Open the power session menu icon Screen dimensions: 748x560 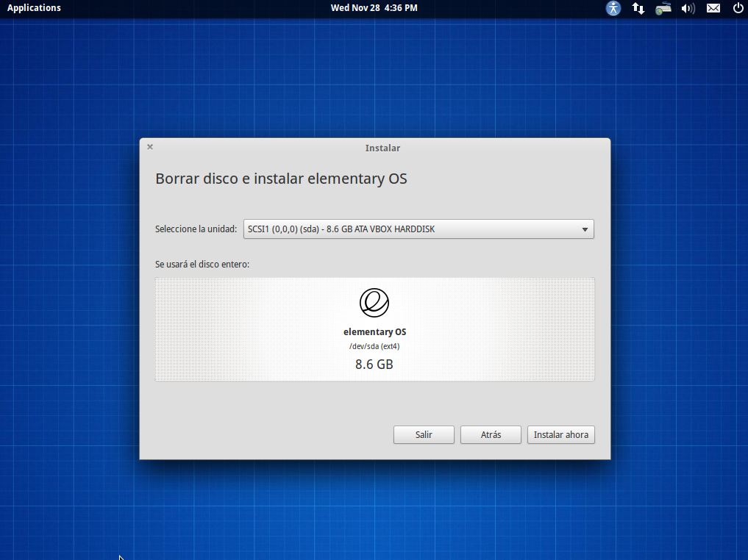[x=738, y=8]
